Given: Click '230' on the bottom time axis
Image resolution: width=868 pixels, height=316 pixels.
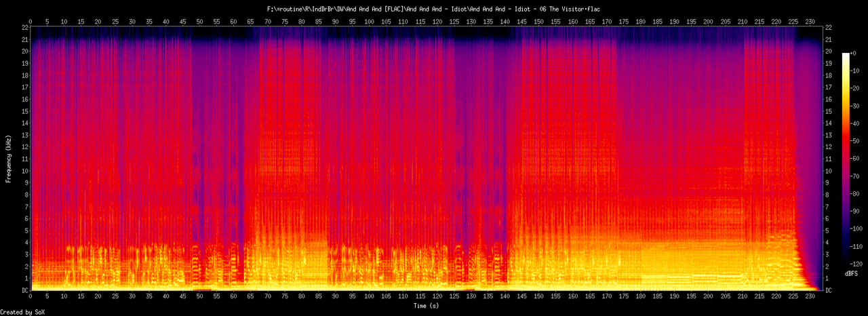Looking at the screenshot, I should (x=810, y=296).
